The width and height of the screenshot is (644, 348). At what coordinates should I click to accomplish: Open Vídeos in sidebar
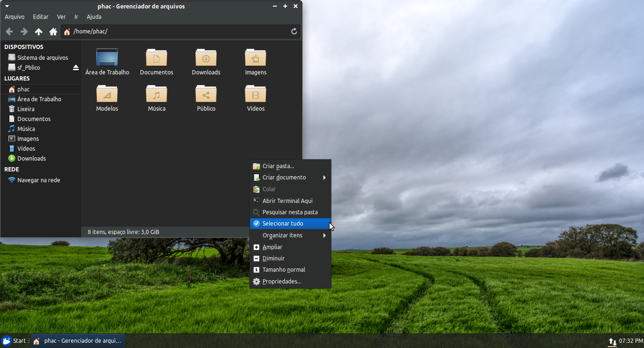(x=41, y=148)
